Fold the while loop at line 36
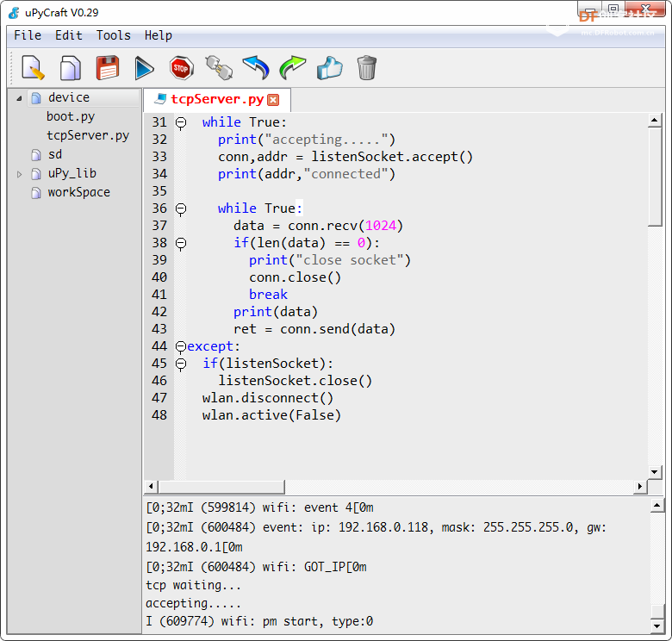Image resolution: width=672 pixels, height=641 pixels. tap(181, 208)
